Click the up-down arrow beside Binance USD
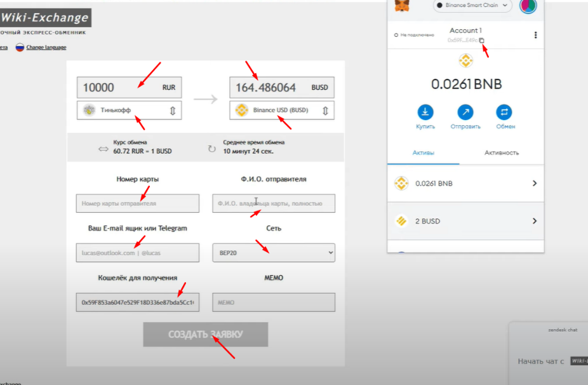Image resolution: width=588 pixels, height=385 pixels. point(325,111)
